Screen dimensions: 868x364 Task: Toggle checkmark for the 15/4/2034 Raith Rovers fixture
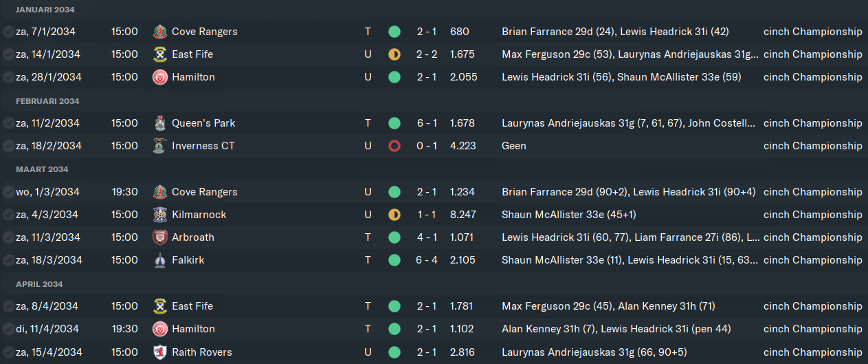(x=8, y=352)
